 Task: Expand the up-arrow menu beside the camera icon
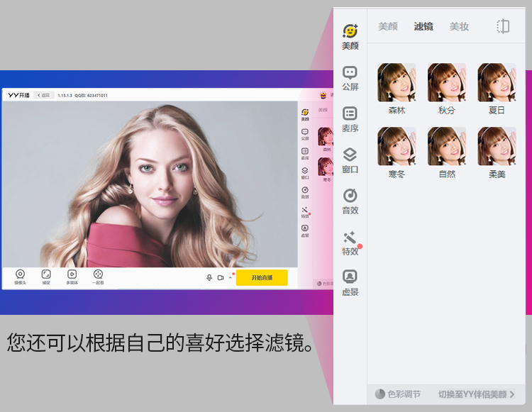[x=230, y=277]
